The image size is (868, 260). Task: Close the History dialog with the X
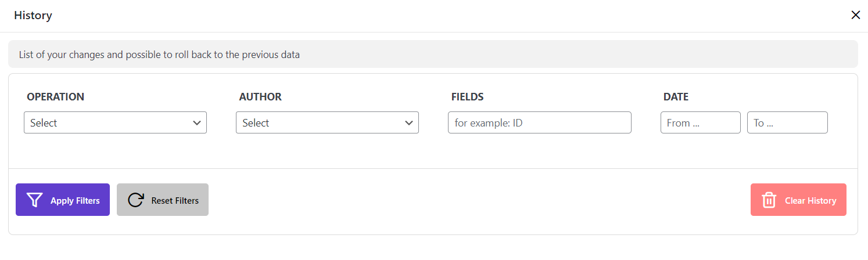click(x=855, y=15)
